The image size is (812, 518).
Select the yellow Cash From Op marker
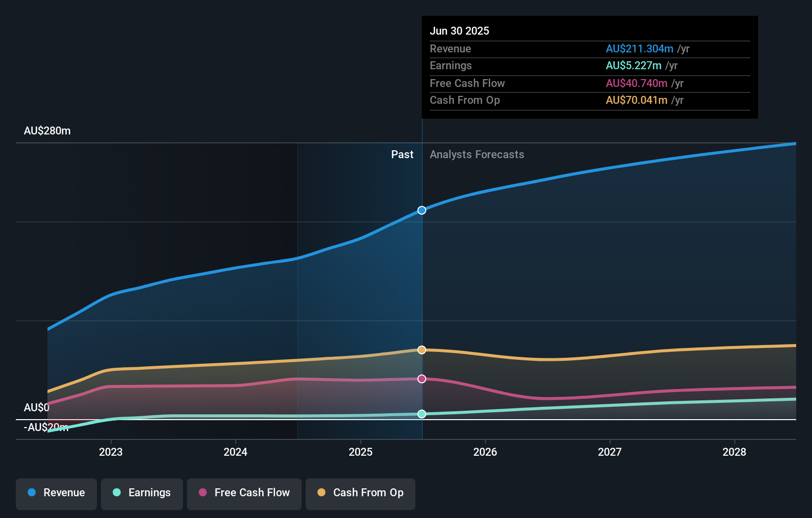(421, 349)
